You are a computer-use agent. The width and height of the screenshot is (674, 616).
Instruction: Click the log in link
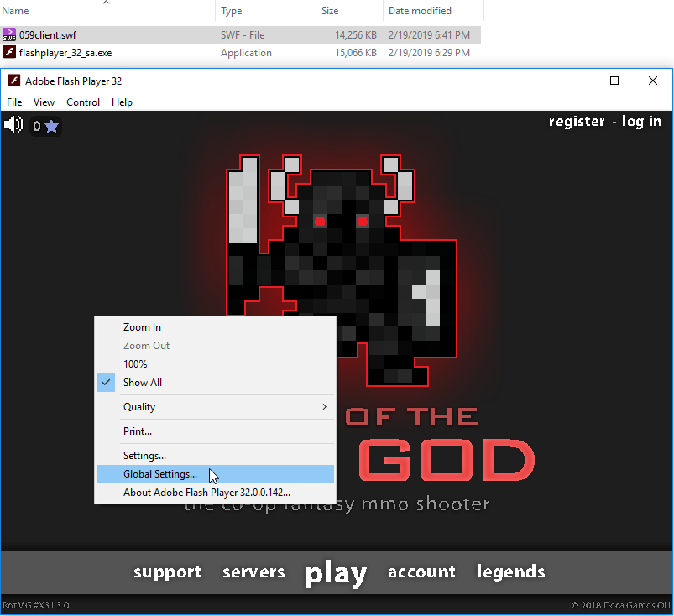click(641, 122)
